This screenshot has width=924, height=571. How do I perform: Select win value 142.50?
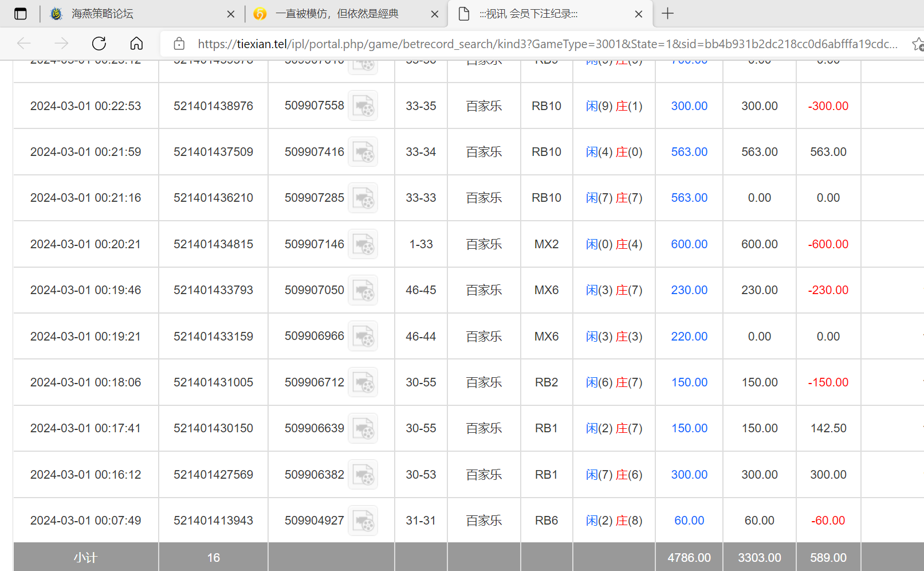pos(828,428)
